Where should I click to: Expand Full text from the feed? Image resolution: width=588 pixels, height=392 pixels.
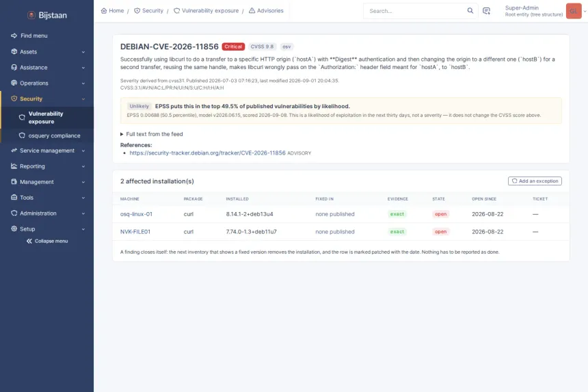(152, 134)
